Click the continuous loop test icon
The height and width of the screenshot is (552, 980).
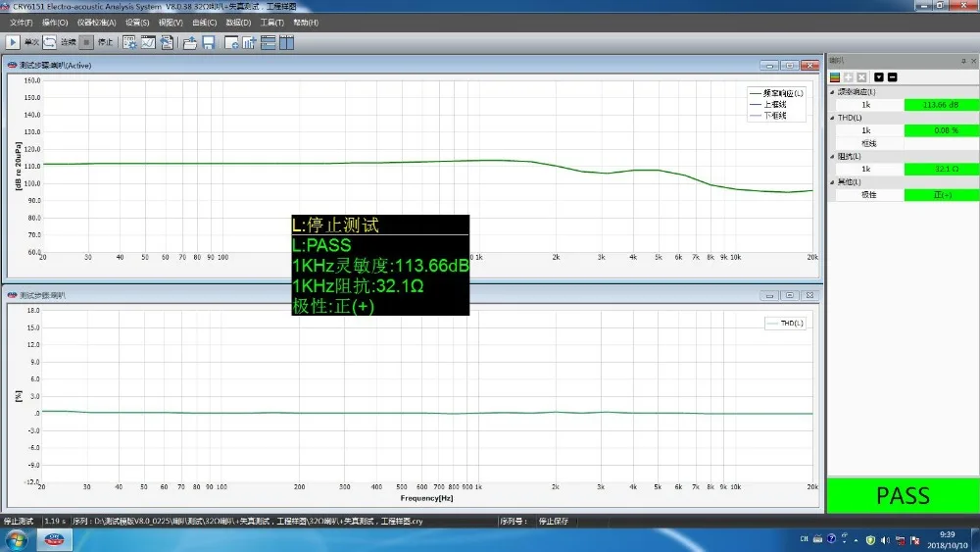(49, 42)
